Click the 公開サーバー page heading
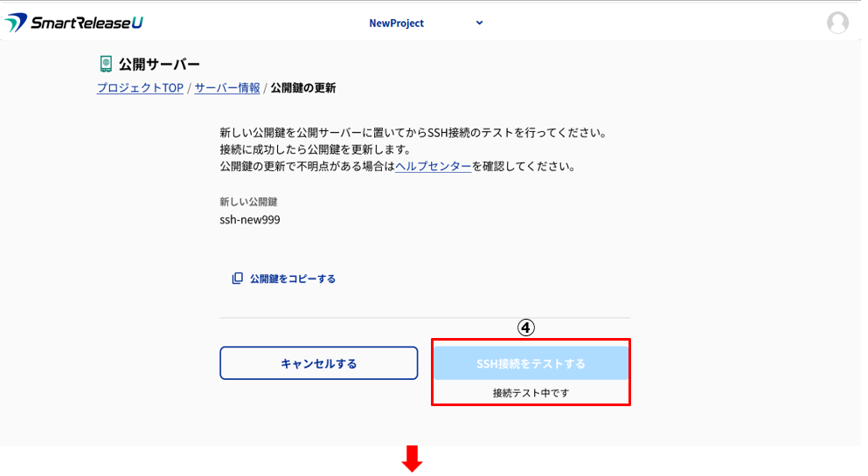Viewport: 868px width, 476px height. point(159,64)
